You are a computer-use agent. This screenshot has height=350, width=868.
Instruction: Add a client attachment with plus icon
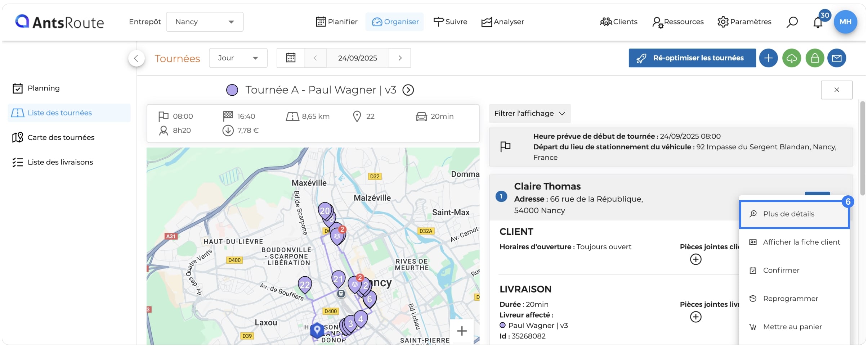point(695,259)
